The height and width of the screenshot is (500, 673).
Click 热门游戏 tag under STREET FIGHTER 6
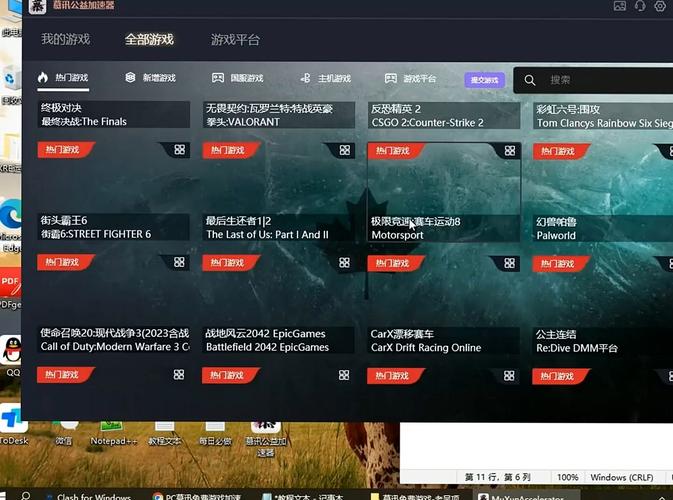click(65, 262)
